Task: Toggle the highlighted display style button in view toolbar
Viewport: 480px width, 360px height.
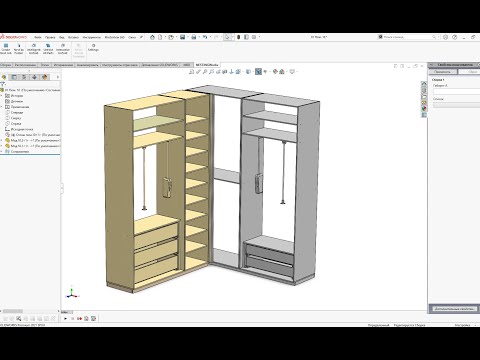Action: (x=258, y=71)
